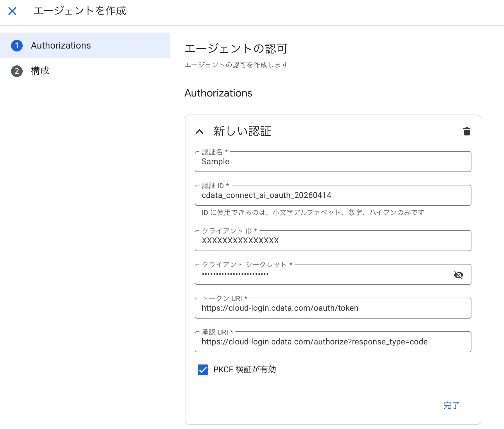Viewport: 504px width, 429px height.
Task: Select the 認証 ID input field
Action: click(320, 195)
